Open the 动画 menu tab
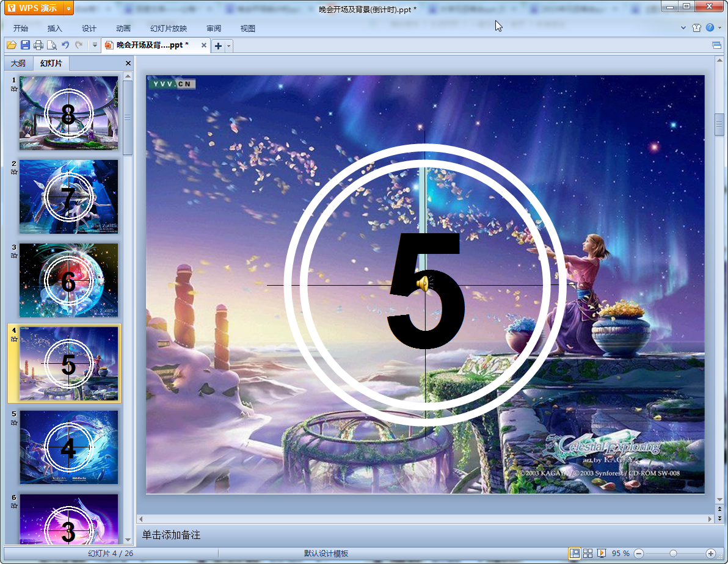Screen dimensions: 728x564 tap(123, 28)
